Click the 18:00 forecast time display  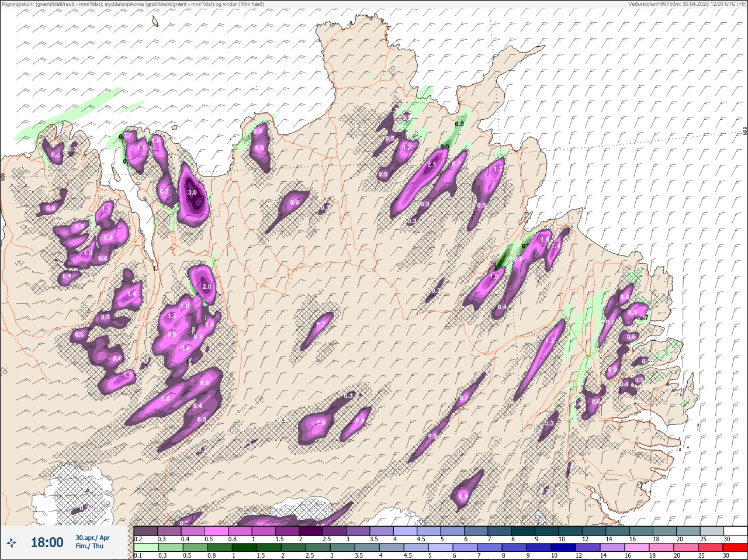point(47,542)
